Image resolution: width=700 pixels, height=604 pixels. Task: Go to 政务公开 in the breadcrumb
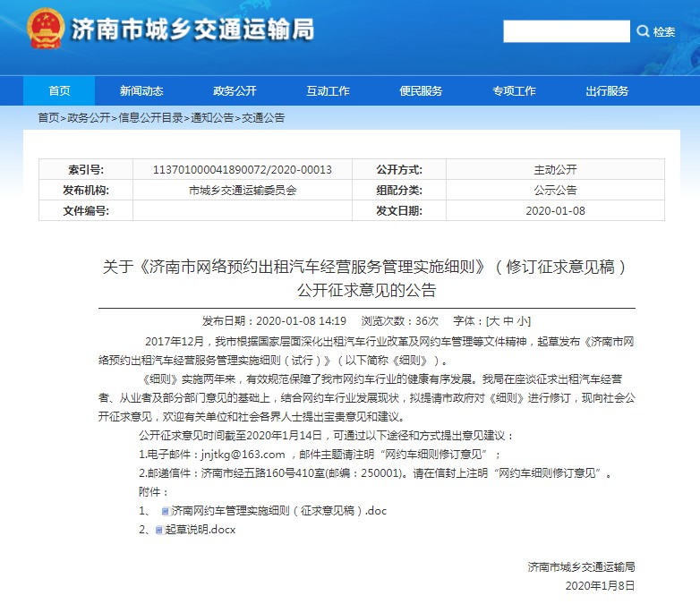point(89,117)
